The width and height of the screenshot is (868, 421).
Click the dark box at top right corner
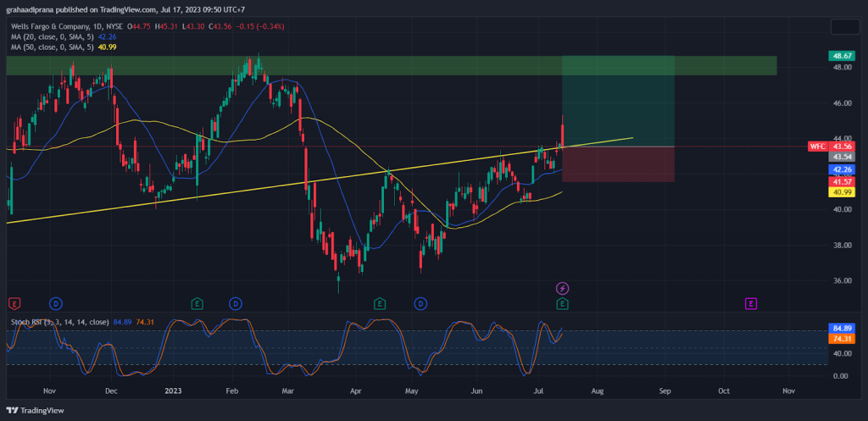click(843, 26)
